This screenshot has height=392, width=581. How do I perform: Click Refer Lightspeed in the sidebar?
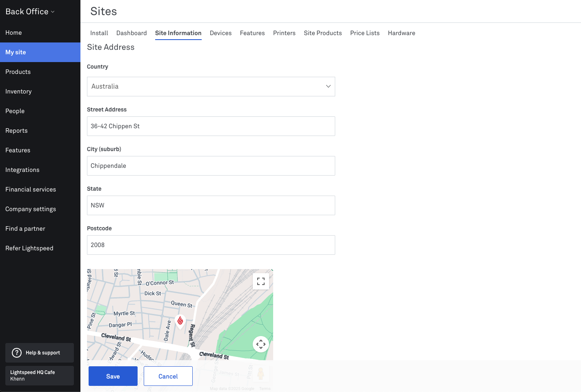pos(40,248)
